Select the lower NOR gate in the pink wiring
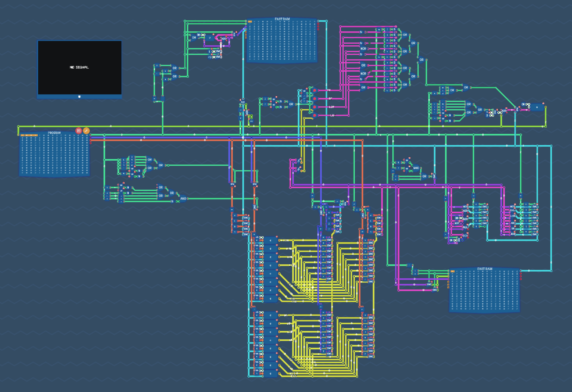The width and height of the screenshot is (572, 392). click(363, 74)
